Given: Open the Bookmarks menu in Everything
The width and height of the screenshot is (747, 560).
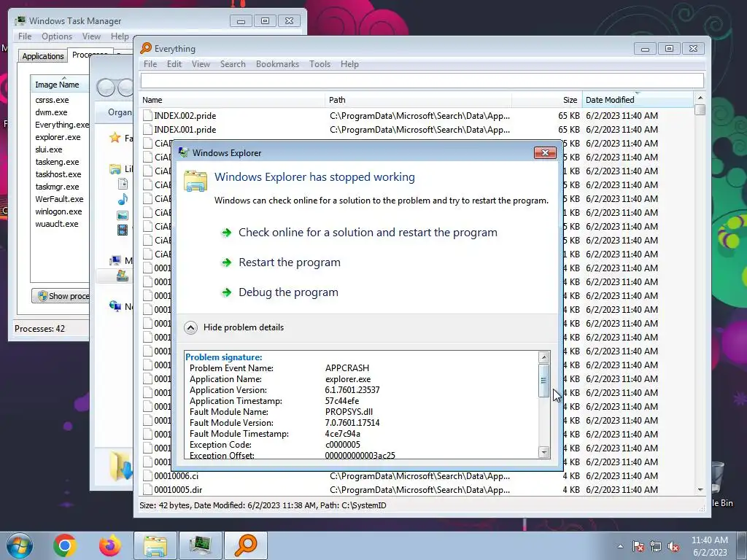Looking at the screenshot, I should coord(277,64).
